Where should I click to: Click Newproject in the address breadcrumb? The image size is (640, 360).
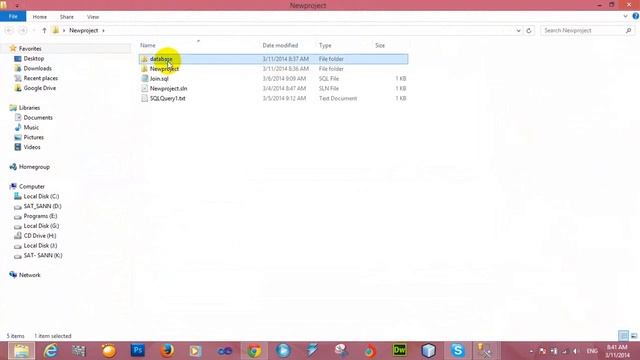[84, 31]
